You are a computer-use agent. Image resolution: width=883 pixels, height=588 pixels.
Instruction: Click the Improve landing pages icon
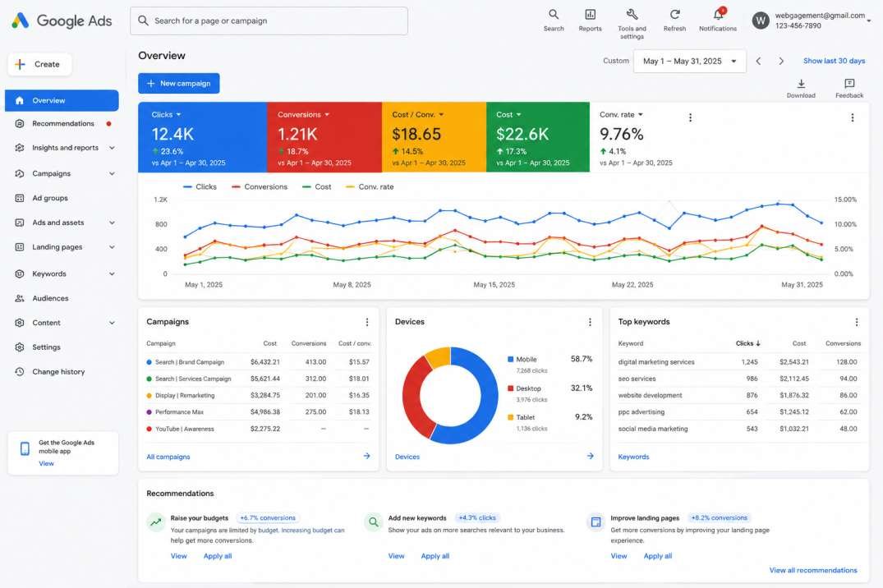point(596,522)
